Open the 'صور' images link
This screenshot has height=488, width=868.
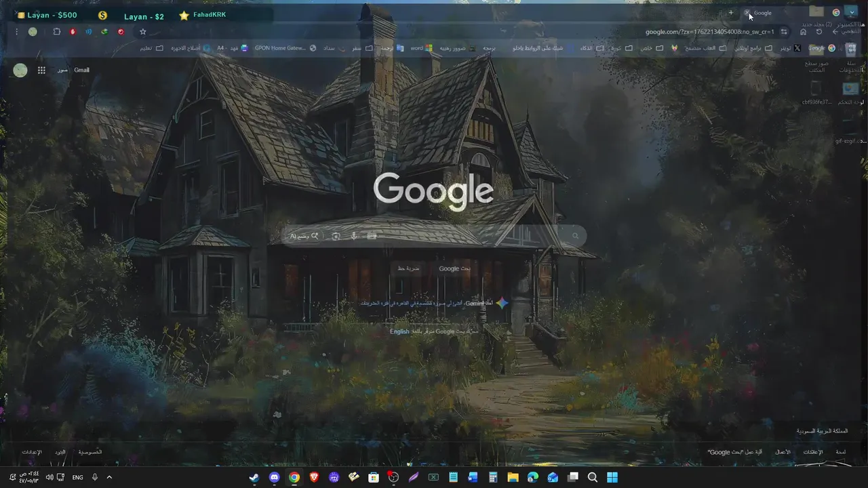pyautogui.click(x=62, y=70)
